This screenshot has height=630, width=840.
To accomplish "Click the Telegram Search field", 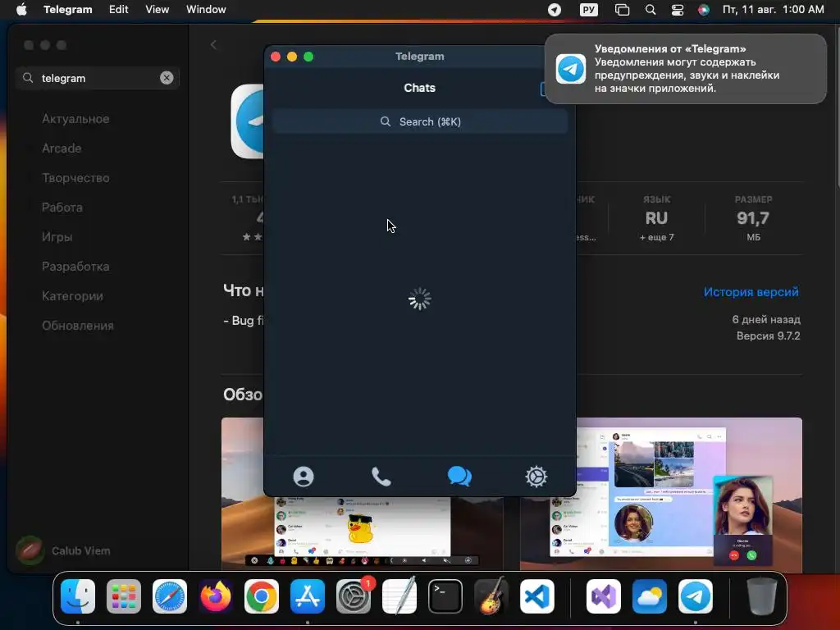I will 420,121.
